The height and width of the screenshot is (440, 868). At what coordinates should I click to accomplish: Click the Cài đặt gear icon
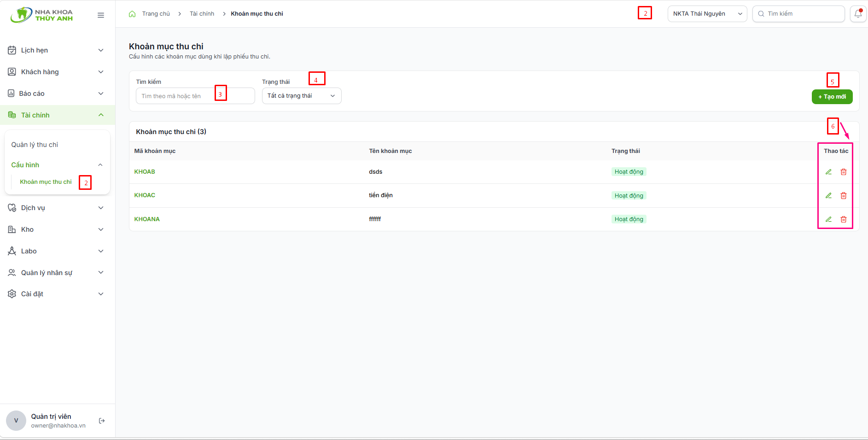[x=12, y=294]
